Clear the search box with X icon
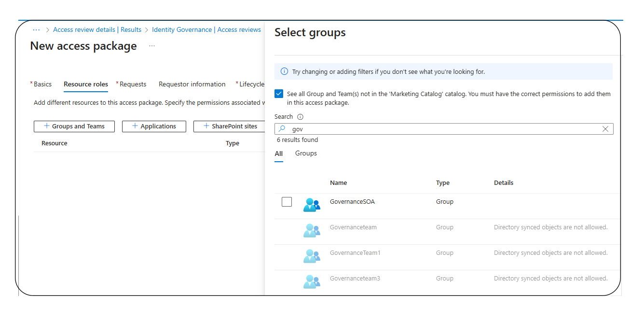644x322 pixels. (605, 129)
